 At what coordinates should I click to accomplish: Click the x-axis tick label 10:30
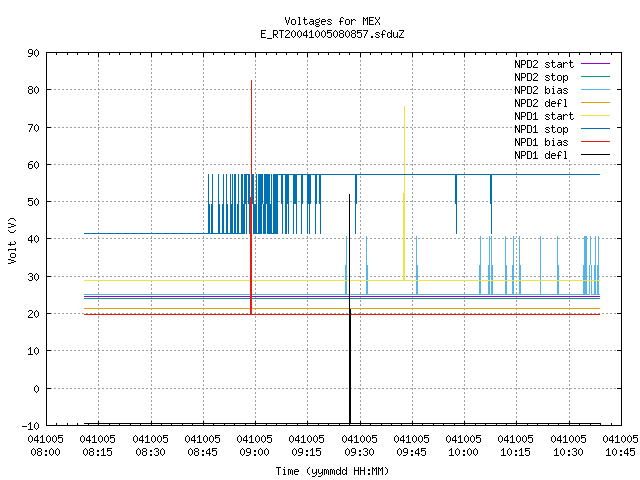click(569, 452)
